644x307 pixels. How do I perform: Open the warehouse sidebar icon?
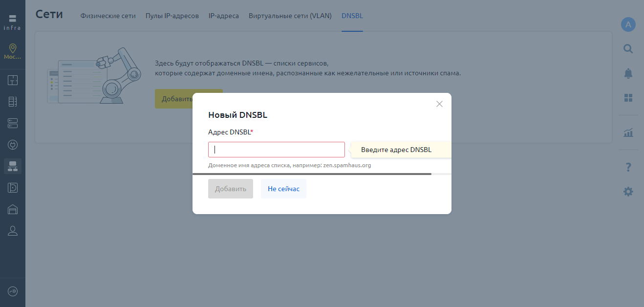[13, 209]
